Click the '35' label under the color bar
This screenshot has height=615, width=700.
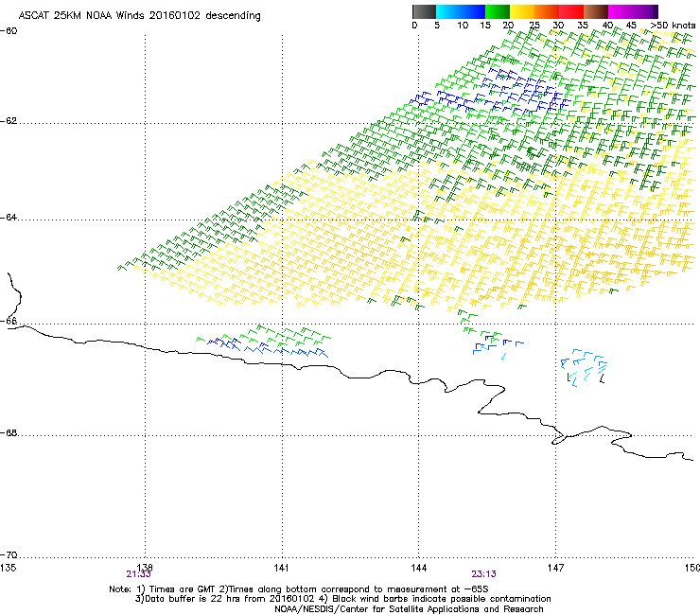(x=583, y=26)
